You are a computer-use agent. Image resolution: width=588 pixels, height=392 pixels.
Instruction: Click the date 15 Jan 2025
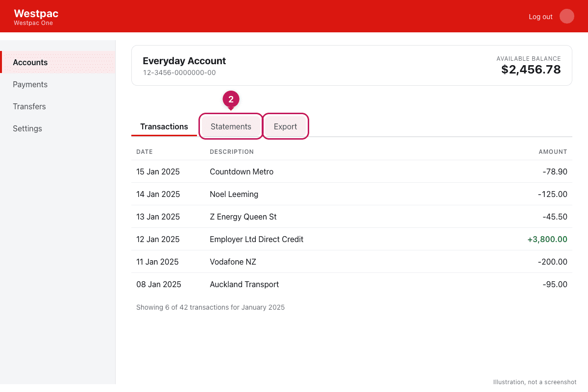[x=158, y=171]
